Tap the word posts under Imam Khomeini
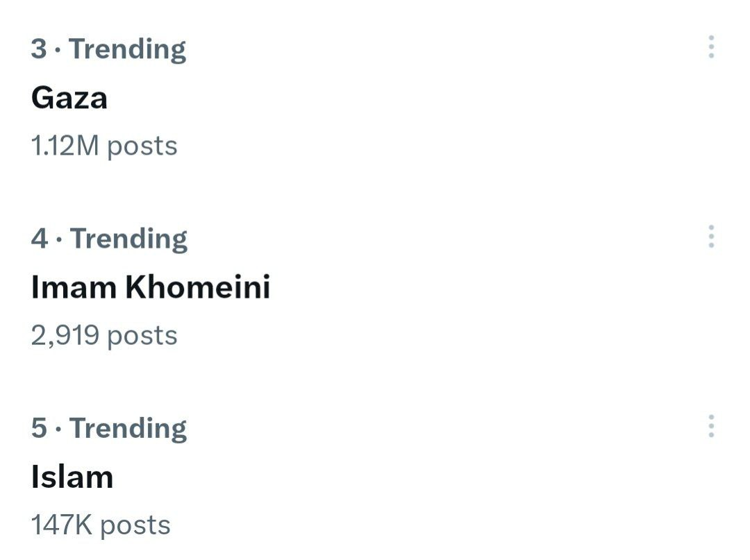Screen dimensions: 750x560 click(142, 335)
